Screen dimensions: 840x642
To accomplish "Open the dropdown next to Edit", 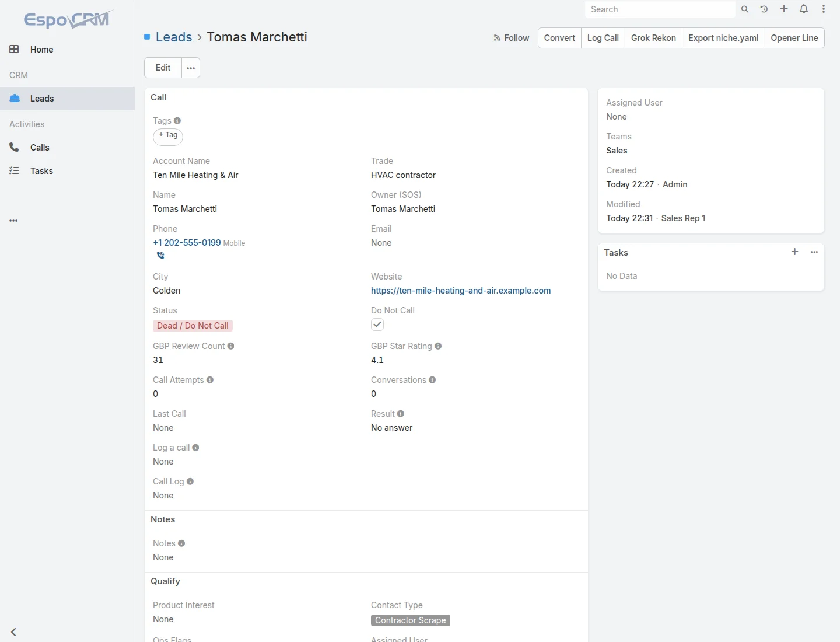I will click(x=191, y=68).
